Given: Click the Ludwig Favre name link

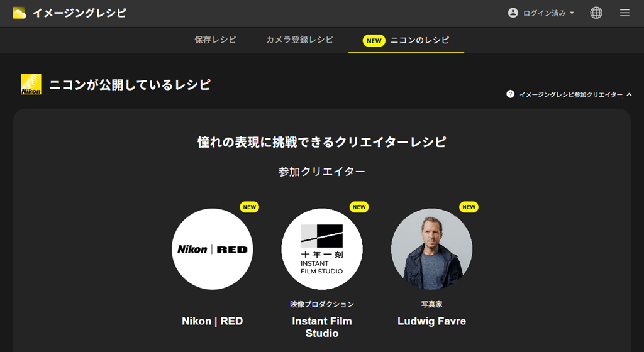Looking at the screenshot, I should click(431, 321).
